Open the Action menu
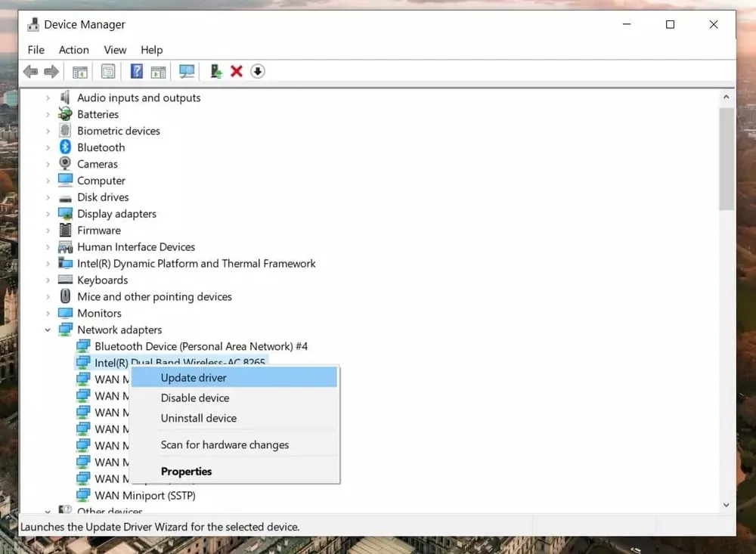 tap(73, 50)
